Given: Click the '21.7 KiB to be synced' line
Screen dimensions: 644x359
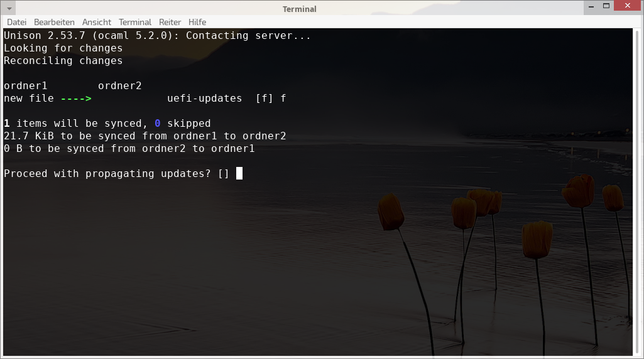Looking at the screenshot, I should pos(145,136).
